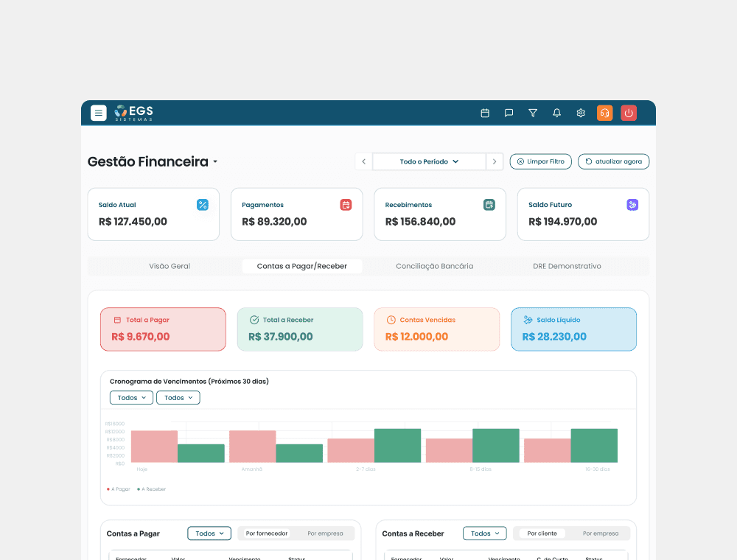This screenshot has height=560, width=737.
Task: Click the EGS Sistemas logo
Action: pos(134,113)
